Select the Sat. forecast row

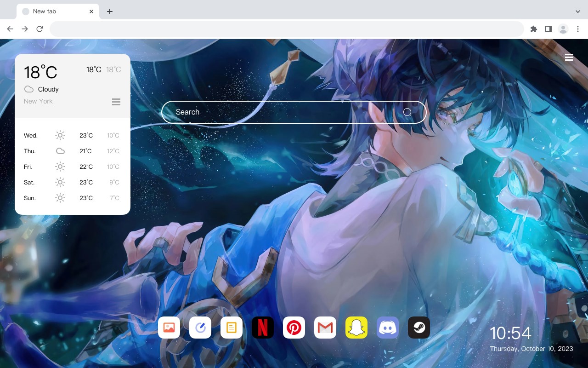click(x=73, y=182)
